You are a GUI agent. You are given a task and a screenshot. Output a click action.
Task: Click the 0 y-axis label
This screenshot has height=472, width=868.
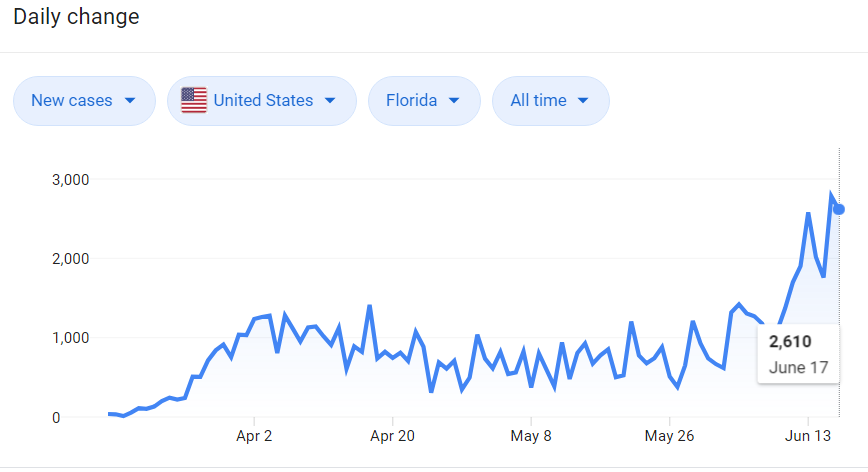pyautogui.click(x=85, y=417)
